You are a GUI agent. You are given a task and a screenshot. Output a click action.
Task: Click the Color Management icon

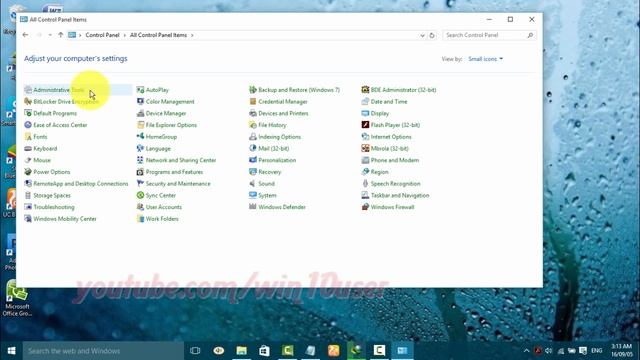140,101
